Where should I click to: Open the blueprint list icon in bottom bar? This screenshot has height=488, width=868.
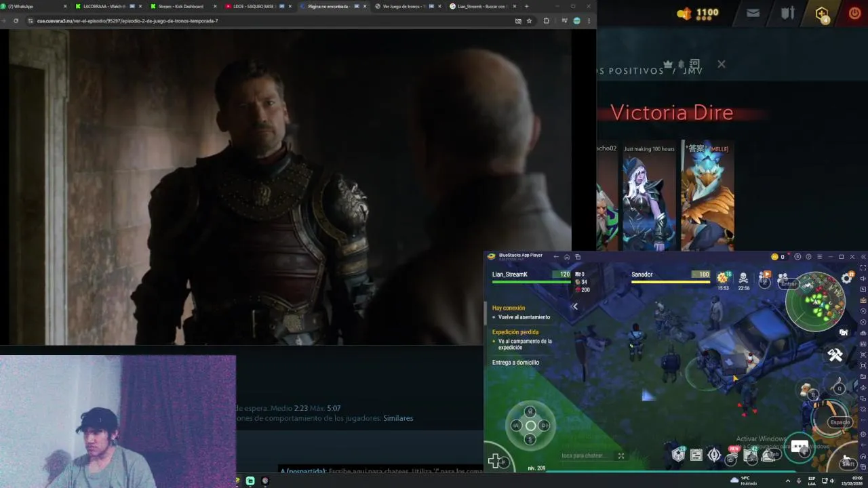696,455
